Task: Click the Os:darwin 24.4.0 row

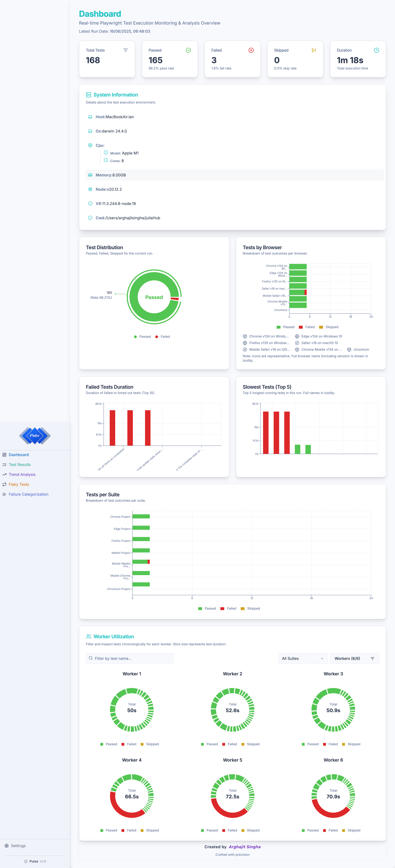Action: (235, 131)
